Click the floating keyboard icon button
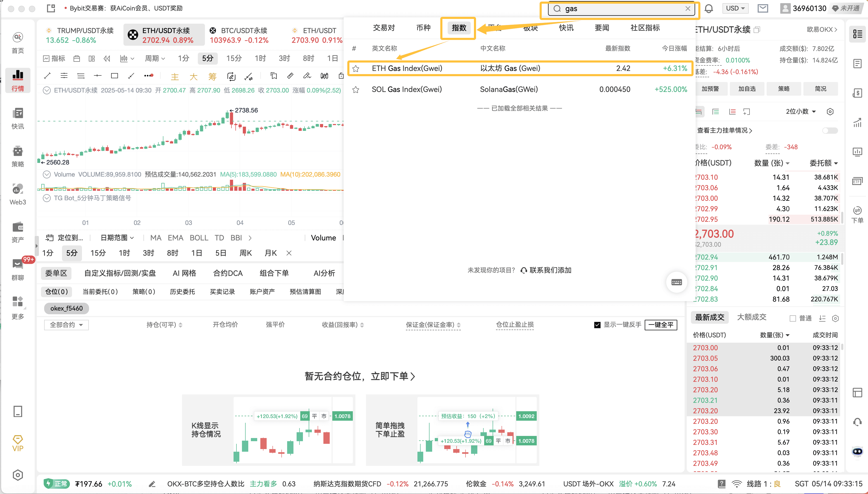Screen dimensions: 868x494 click(x=676, y=282)
